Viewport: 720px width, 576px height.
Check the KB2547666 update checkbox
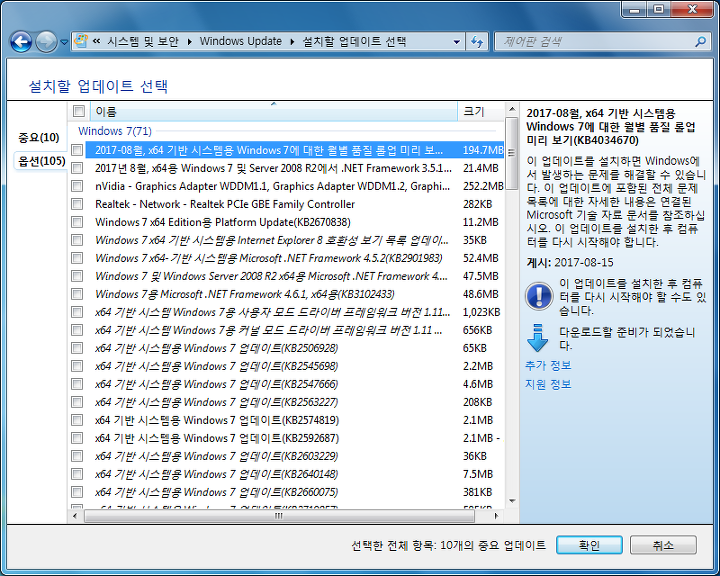pyautogui.click(x=77, y=384)
